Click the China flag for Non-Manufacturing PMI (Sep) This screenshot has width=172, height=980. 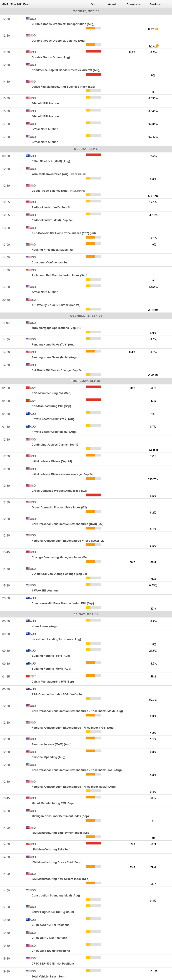pos(28,401)
